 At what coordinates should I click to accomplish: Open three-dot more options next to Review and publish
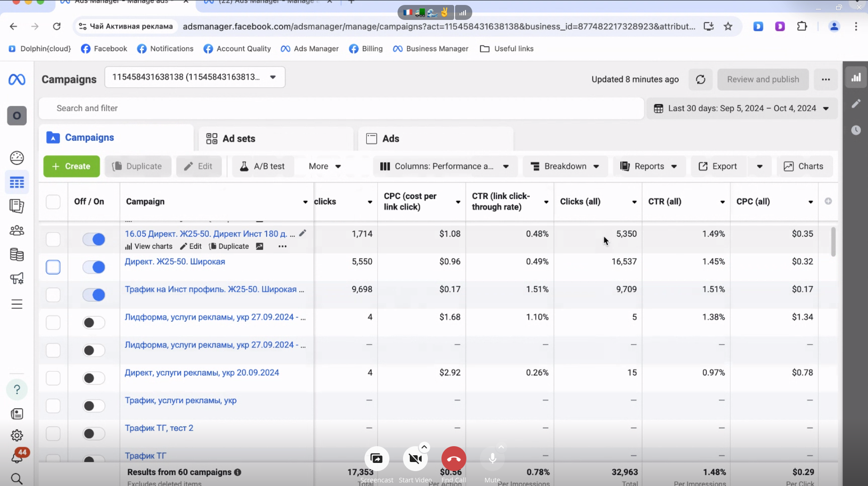pos(826,80)
